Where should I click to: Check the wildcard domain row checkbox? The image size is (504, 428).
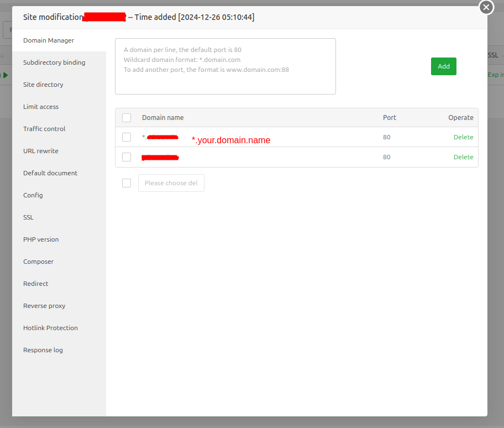[127, 137]
